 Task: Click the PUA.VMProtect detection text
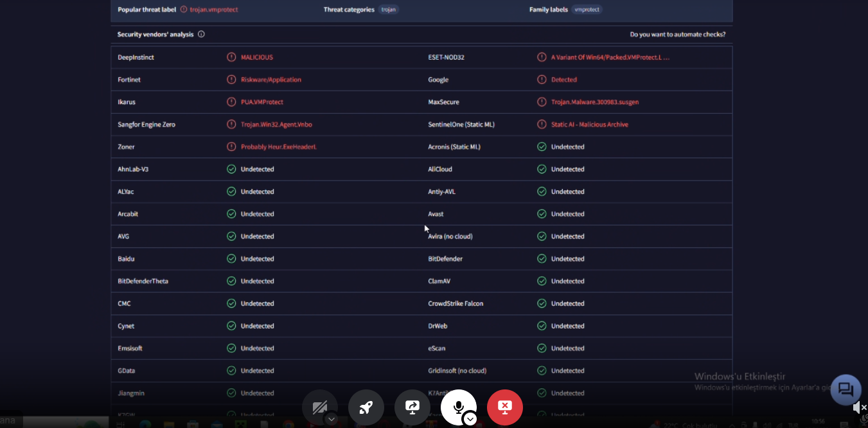point(262,102)
